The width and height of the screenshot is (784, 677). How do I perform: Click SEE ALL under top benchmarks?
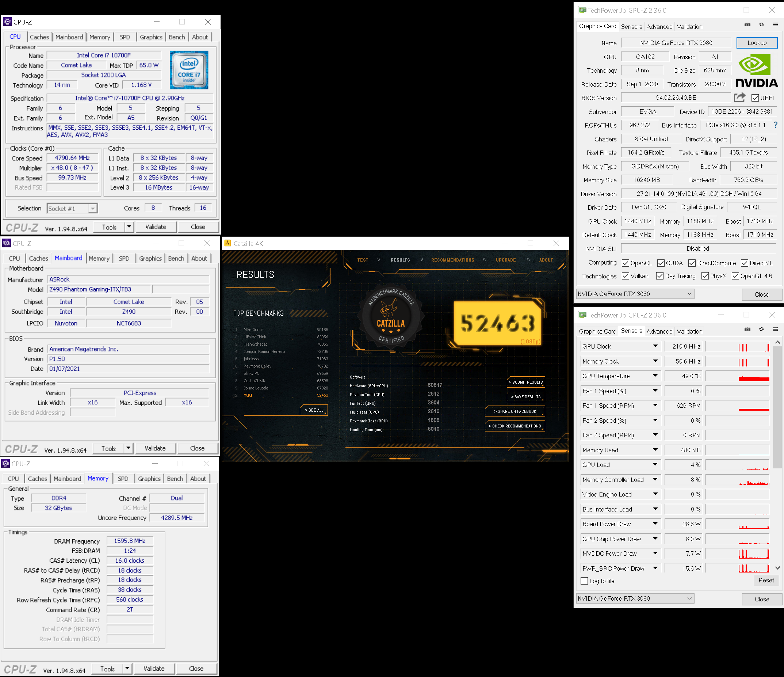click(314, 410)
